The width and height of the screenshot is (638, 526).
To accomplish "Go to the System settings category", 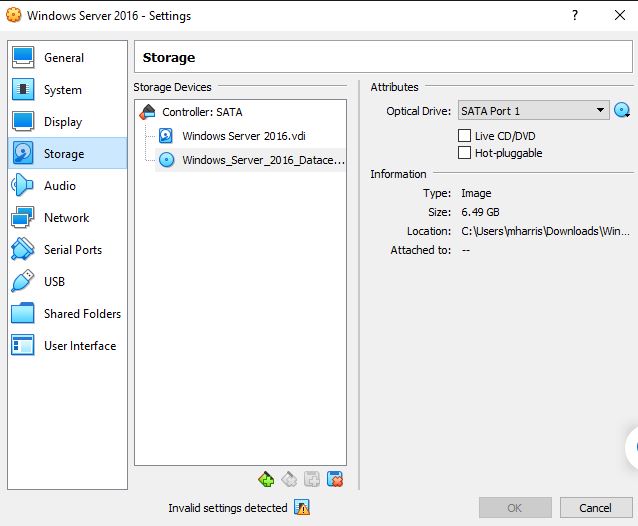I will coord(62,90).
